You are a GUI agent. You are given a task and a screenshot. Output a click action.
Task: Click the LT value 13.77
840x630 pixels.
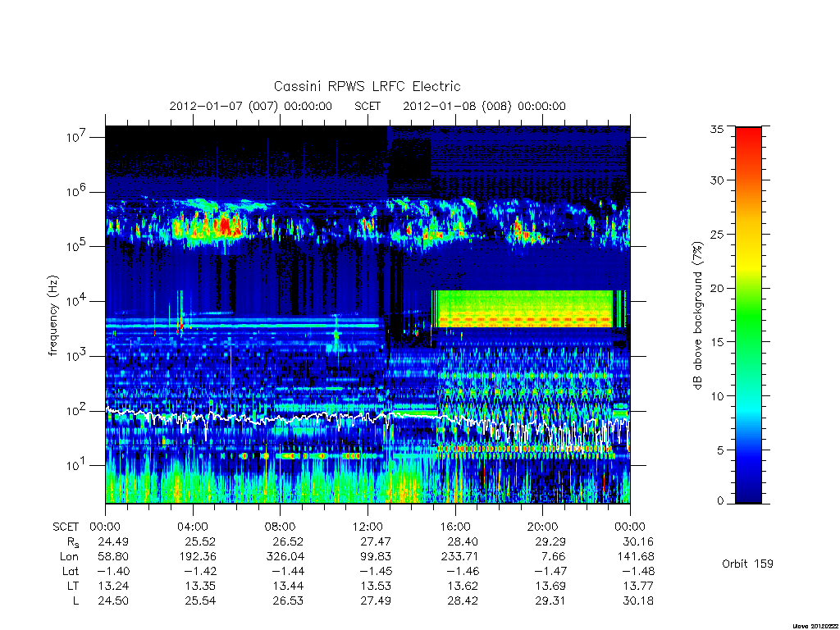[x=638, y=586]
